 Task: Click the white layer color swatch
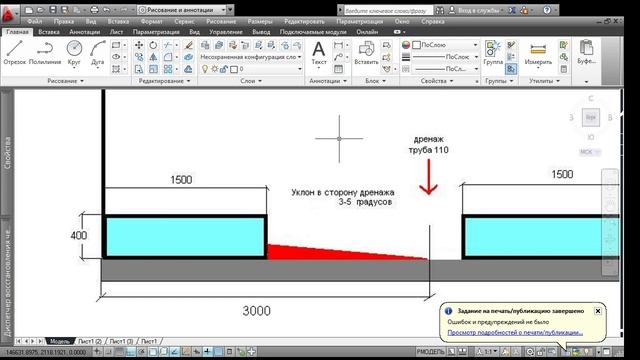tap(234, 70)
